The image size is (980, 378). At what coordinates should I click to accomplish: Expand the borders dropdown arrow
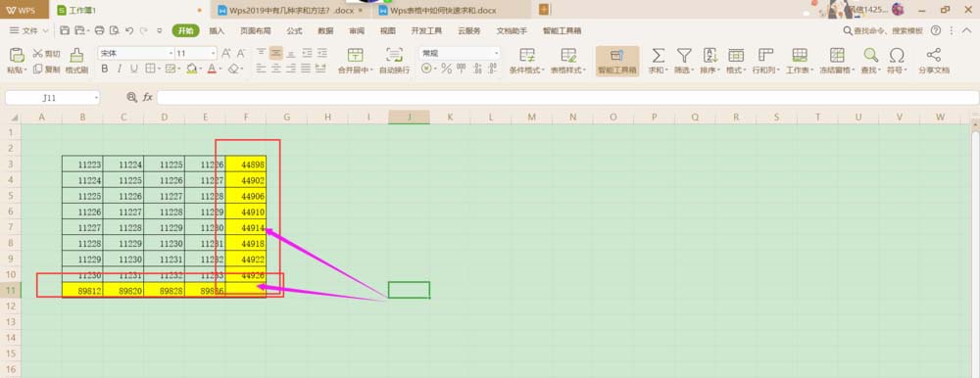click(x=160, y=70)
